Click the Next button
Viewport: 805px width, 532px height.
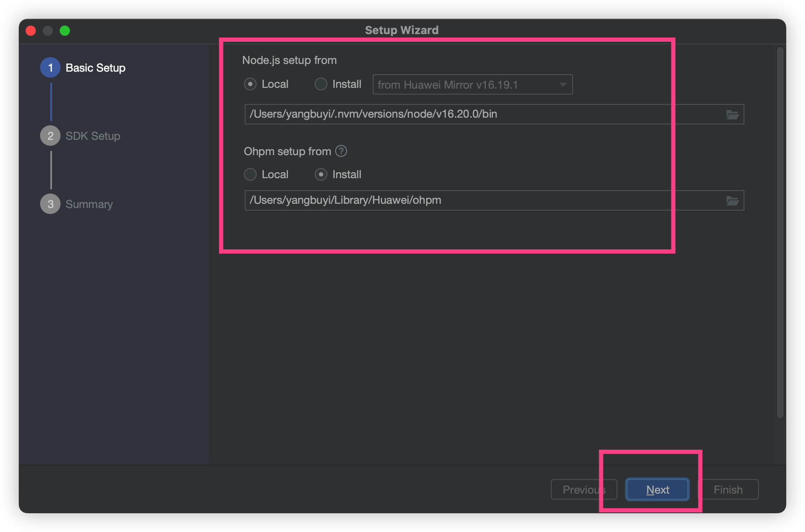point(657,489)
